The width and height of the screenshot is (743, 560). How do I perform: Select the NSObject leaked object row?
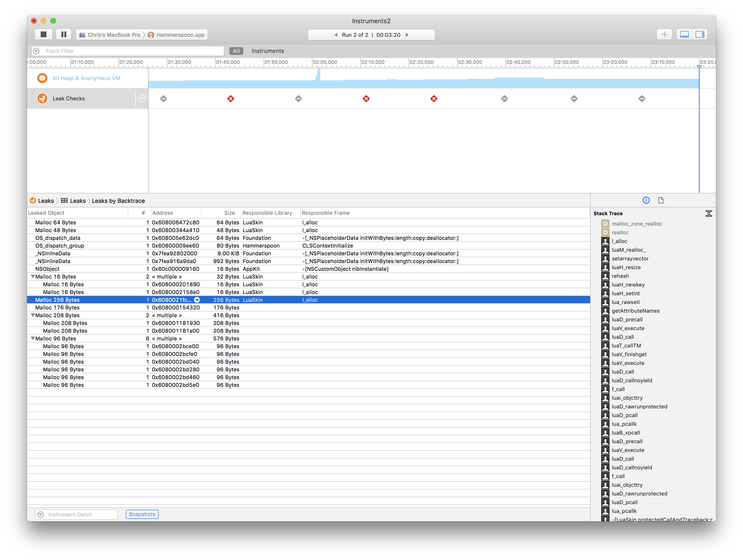308,269
